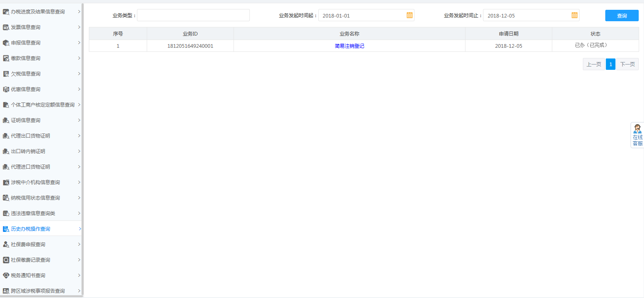Image resolution: width=644 pixels, height=298 pixels.
Task: Select 纳税信用状态信息查询 in sidebar
Action: click(x=35, y=198)
